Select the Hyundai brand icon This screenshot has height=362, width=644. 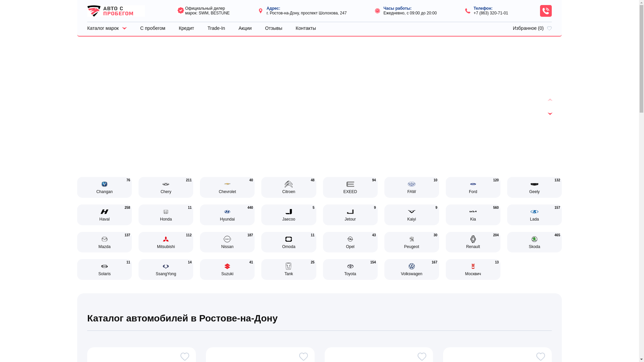click(x=227, y=212)
